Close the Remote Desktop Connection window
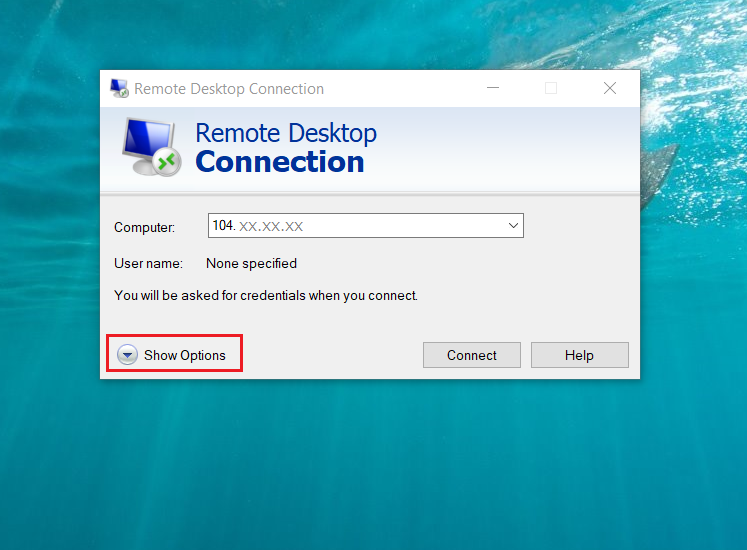747x550 pixels. tap(610, 88)
